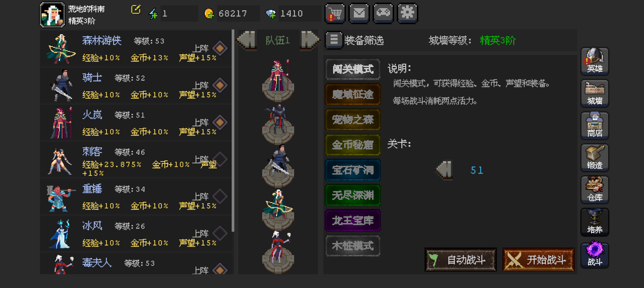Open the 锻造 forge icon
This screenshot has width=644, height=288.
click(x=594, y=158)
